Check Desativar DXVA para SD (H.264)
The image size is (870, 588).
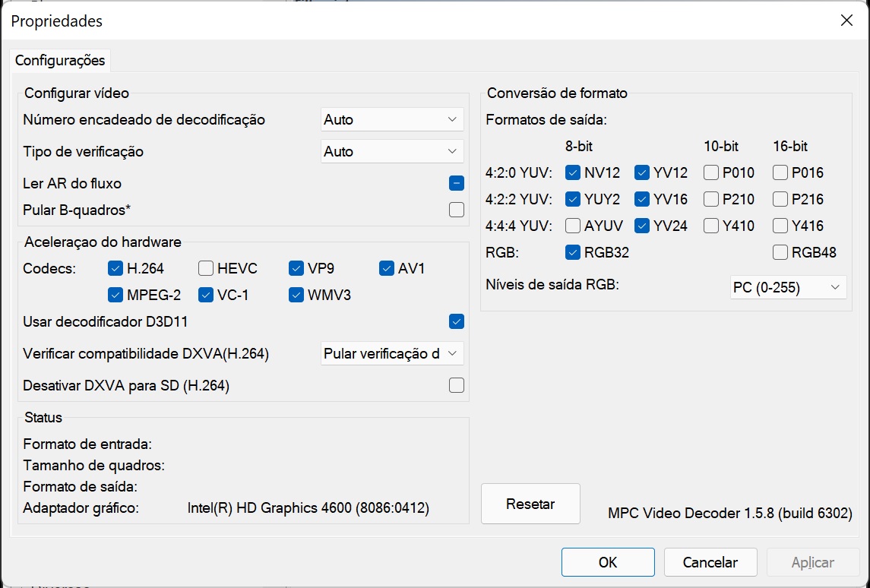click(456, 385)
